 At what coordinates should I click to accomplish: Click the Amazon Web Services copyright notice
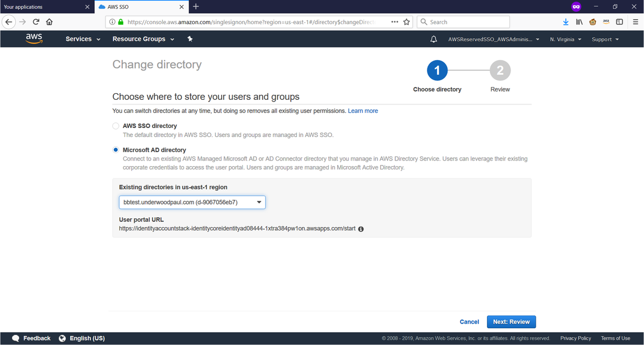click(466, 338)
